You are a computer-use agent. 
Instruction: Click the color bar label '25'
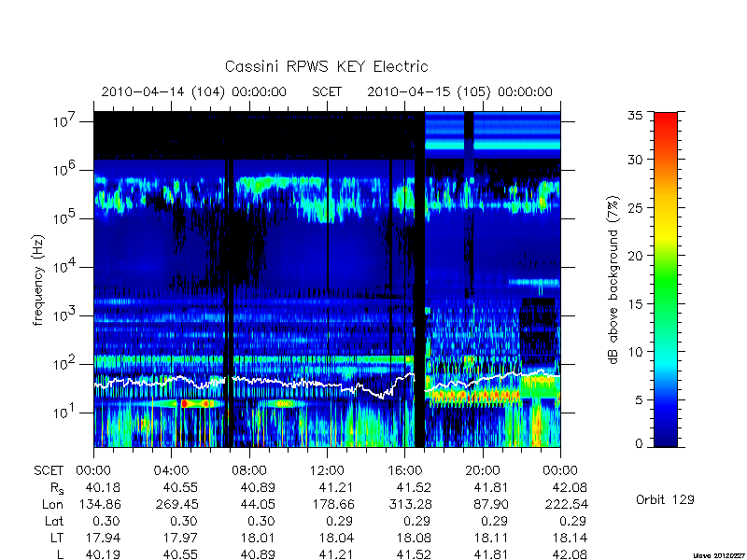(x=635, y=207)
